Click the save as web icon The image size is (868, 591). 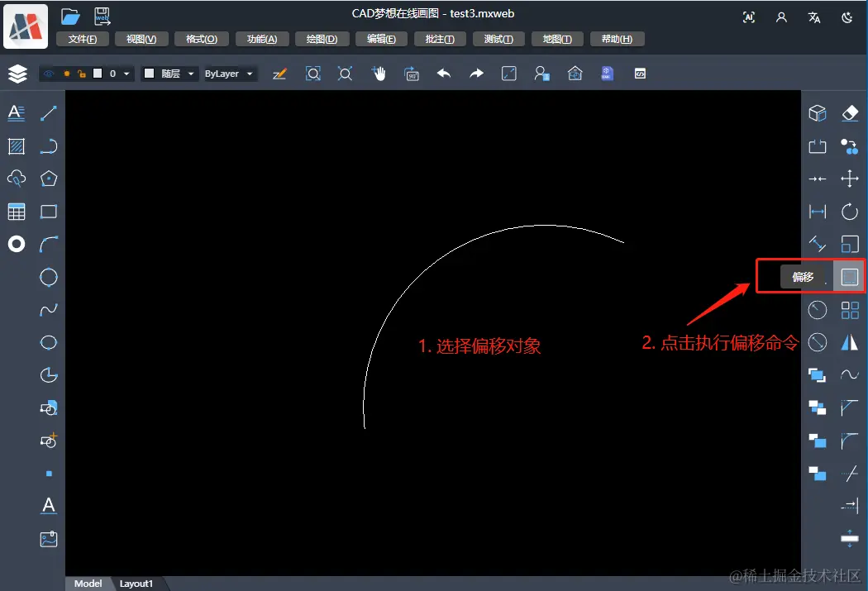coord(103,17)
